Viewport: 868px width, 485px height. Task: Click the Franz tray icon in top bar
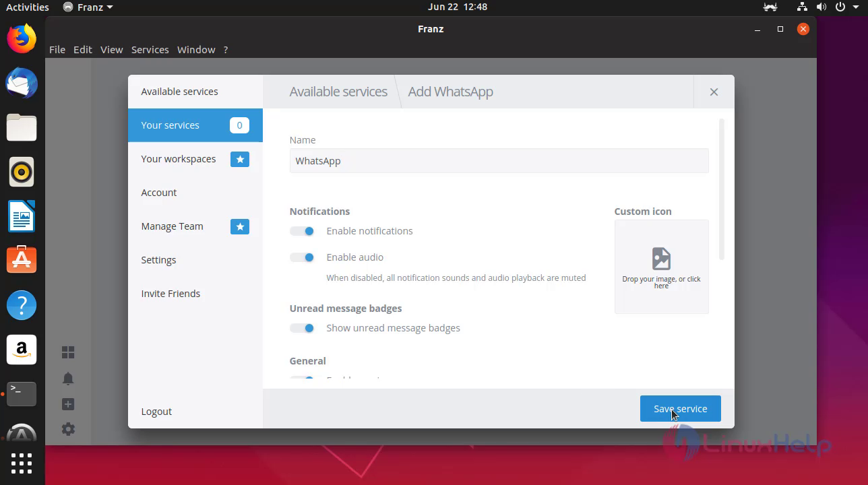click(x=770, y=7)
